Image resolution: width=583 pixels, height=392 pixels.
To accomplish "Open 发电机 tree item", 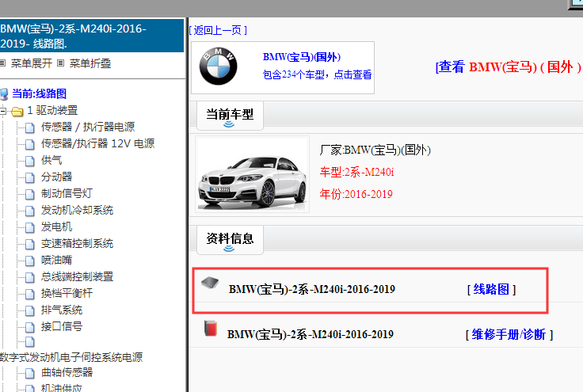I will pyautogui.click(x=56, y=226).
